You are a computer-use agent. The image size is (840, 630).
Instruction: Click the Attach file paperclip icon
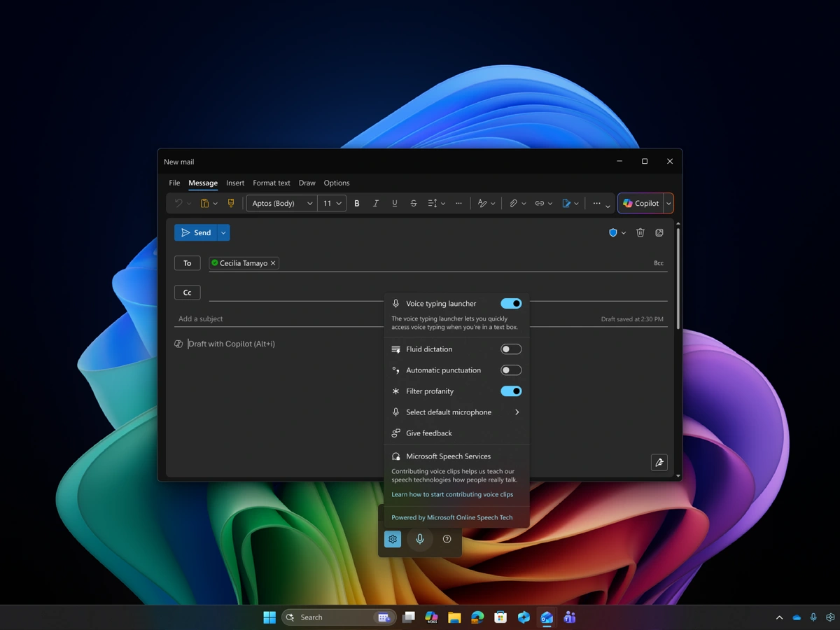[x=513, y=204]
